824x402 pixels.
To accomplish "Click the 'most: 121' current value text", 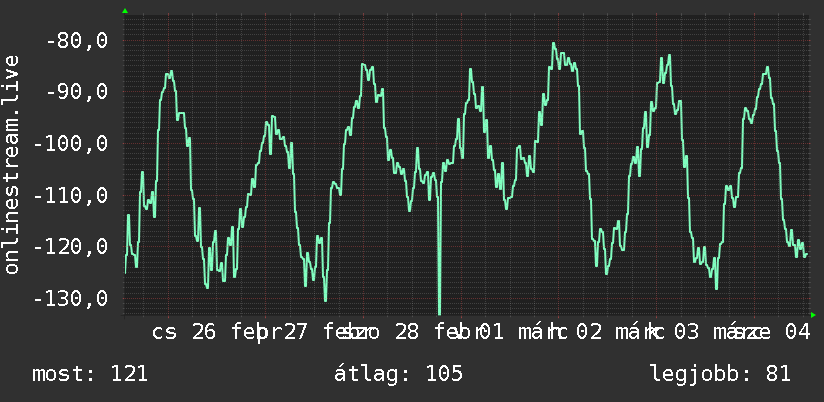I will (90, 374).
